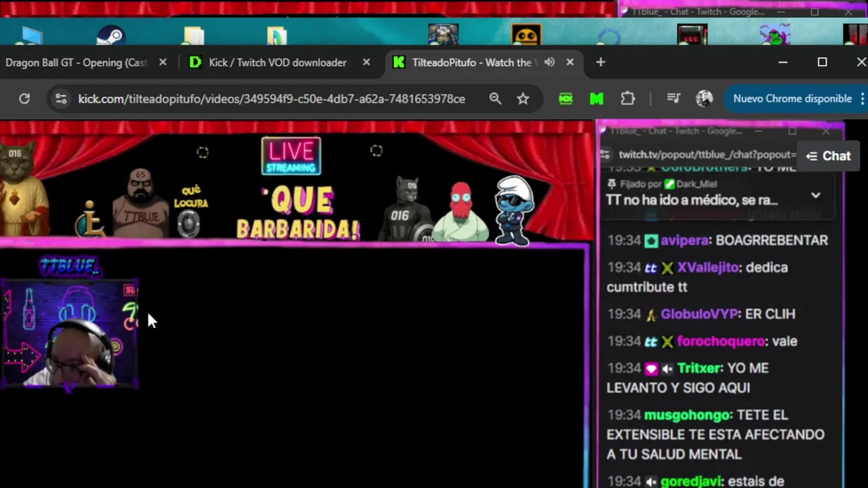
Task: Click Nuevo Chrome disponible button
Action: tap(792, 99)
